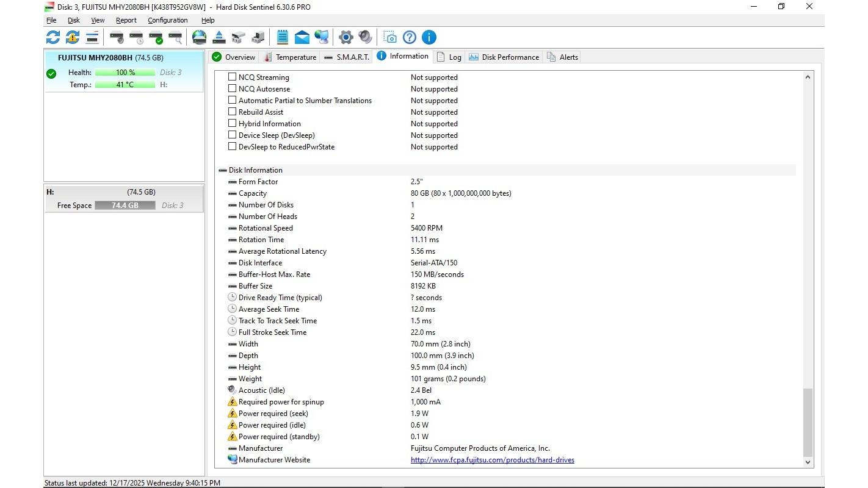Toggle the NCQ Streaming checkbox
868x488 pixels.
(232, 77)
